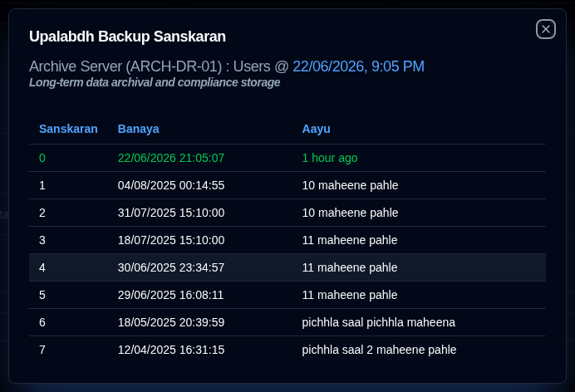The image size is (575, 392).
Task: Click 'pichhla saal 2 maheene pahle' cell
Action: pos(379,350)
